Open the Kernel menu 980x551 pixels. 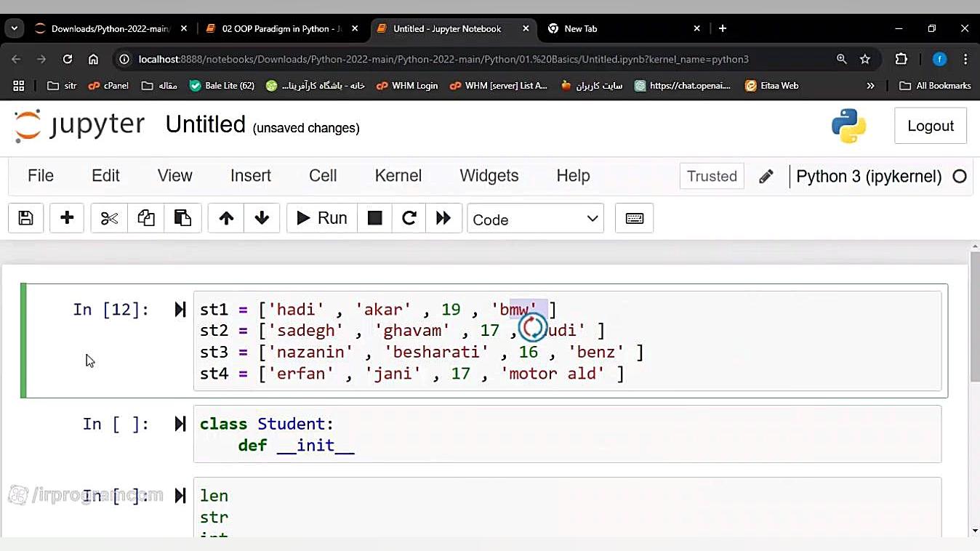point(398,176)
